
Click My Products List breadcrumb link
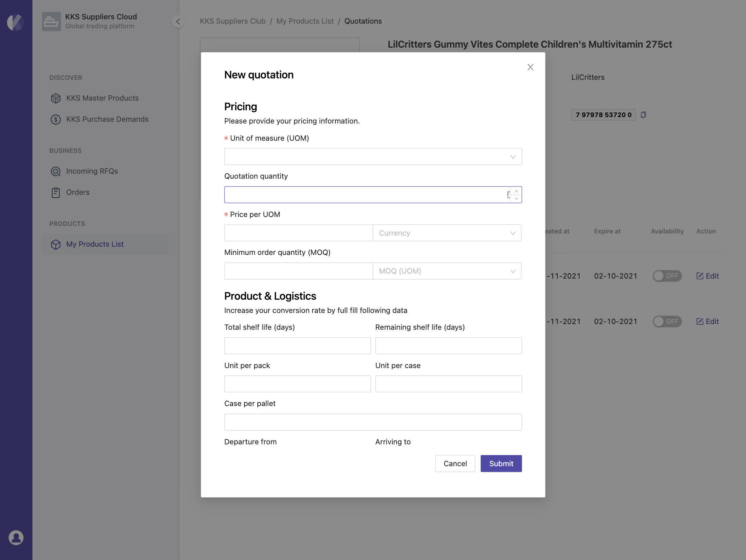305,21
